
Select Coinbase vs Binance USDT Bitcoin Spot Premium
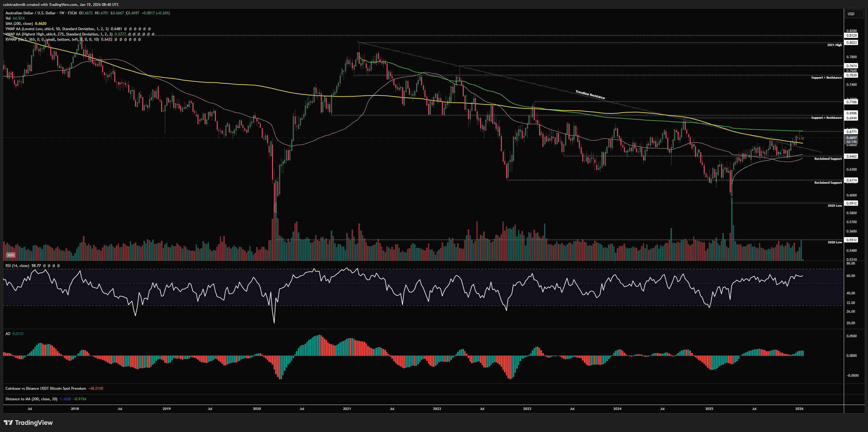(45, 388)
